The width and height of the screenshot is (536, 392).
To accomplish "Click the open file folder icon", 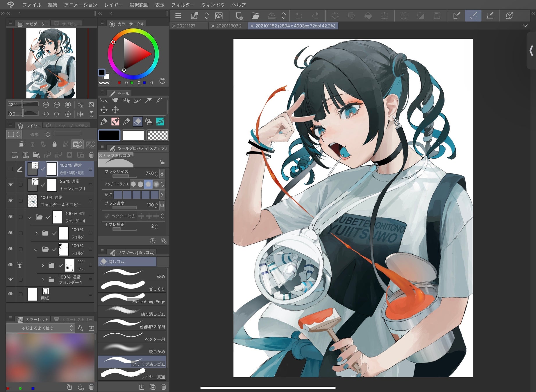I will 255,16.
